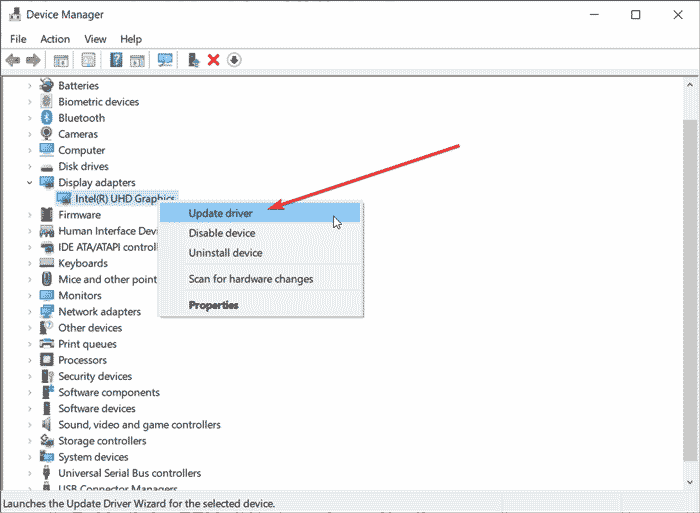
Task: Click Scan for hardware changes monitor icon
Action: 165,60
